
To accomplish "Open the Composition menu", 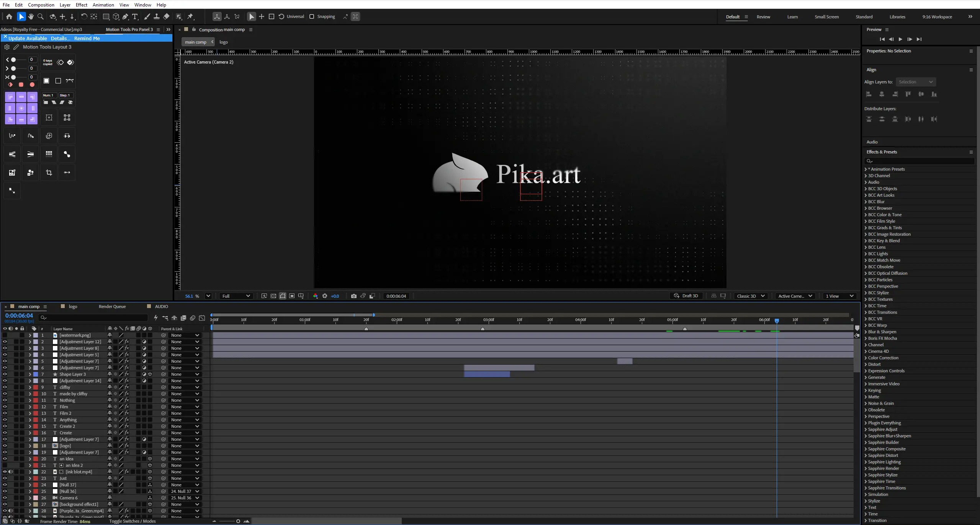I will [41, 5].
